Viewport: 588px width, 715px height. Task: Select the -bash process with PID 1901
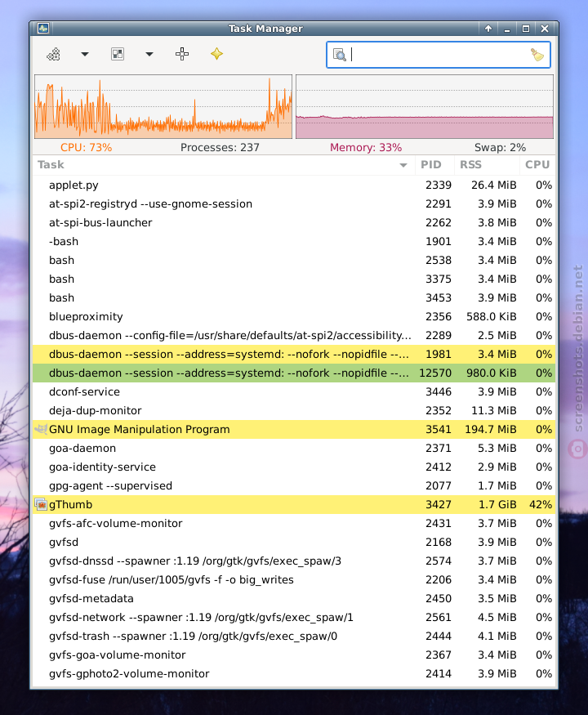294,241
